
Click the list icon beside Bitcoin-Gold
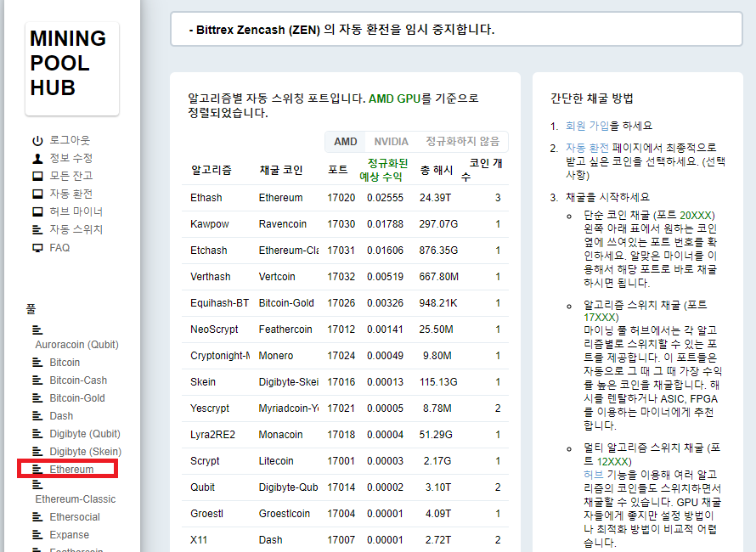coord(37,398)
